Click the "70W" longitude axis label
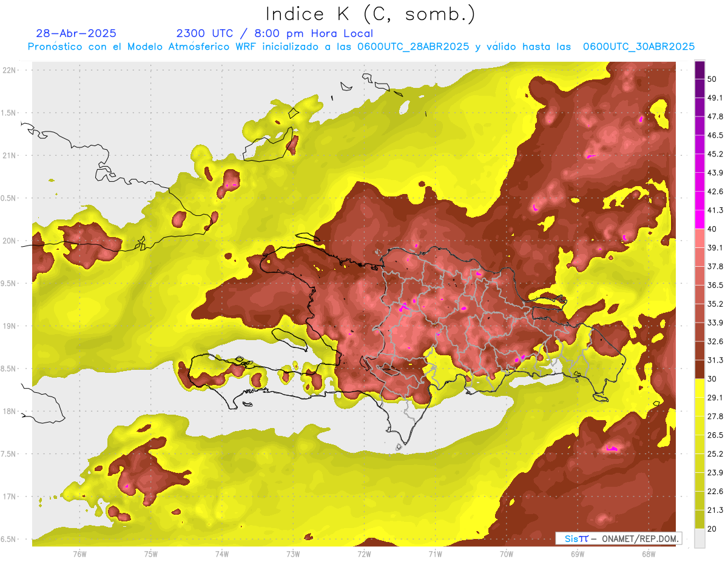728x562 pixels. pos(506,554)
